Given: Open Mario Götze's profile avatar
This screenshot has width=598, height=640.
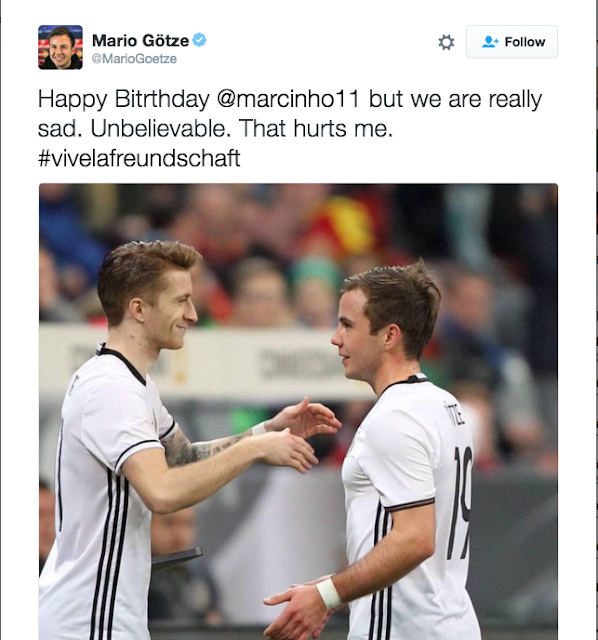Looking at the screenshot, I should tap(60, 47).
